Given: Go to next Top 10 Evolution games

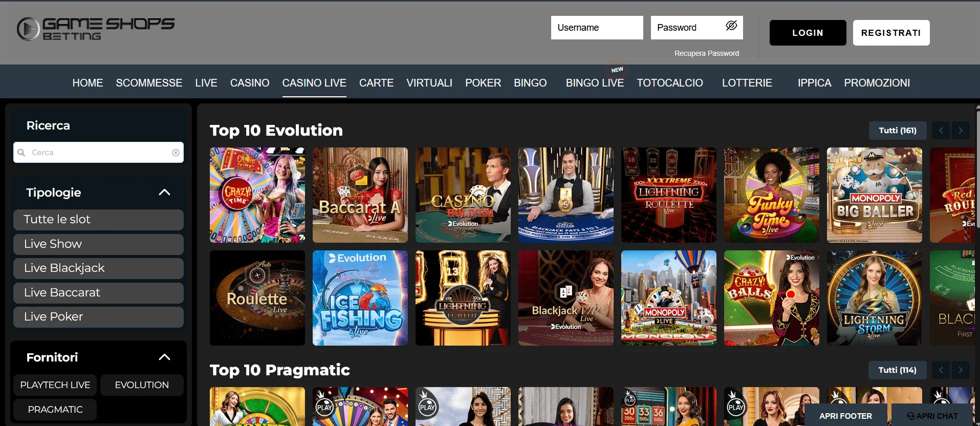Looking at the screenshot, I should click(x=961, y=131).
